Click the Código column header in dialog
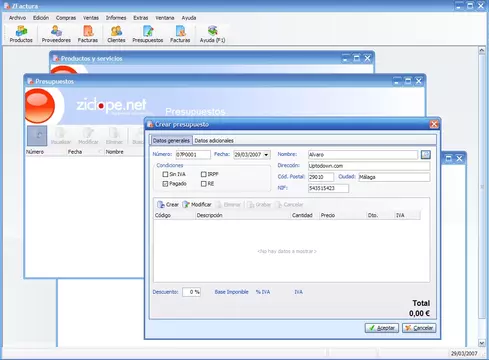 click(174, 215)
